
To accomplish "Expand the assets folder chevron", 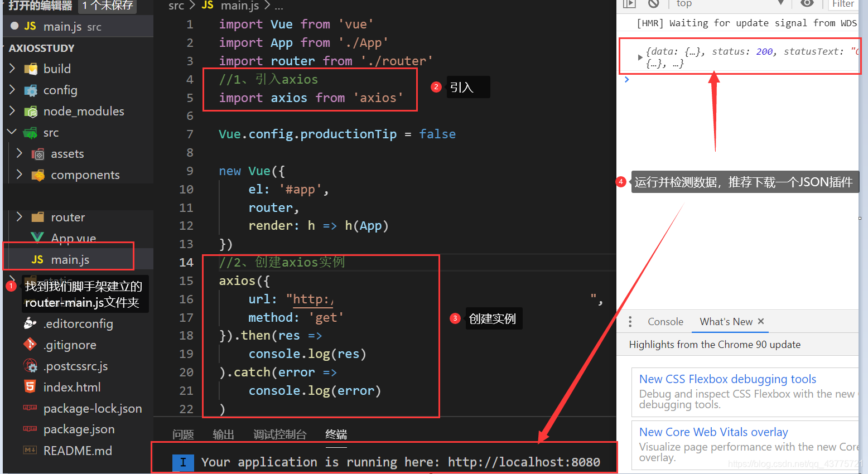I will [x=20, y=153].
